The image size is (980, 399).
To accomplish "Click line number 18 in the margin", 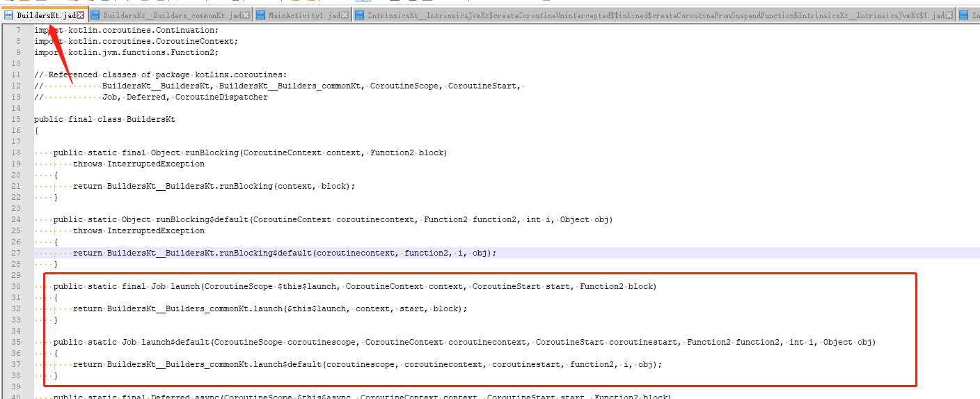I will (16, 152).
